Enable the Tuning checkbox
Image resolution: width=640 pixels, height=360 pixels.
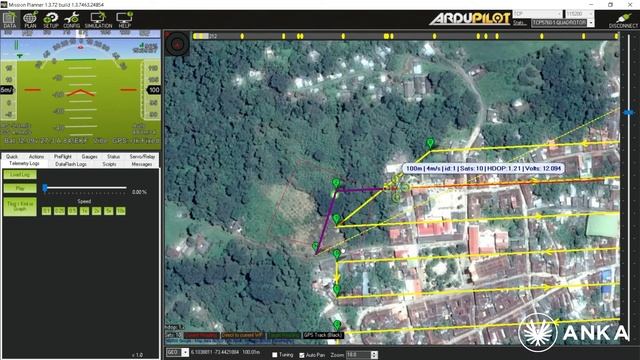pos(275,355)
